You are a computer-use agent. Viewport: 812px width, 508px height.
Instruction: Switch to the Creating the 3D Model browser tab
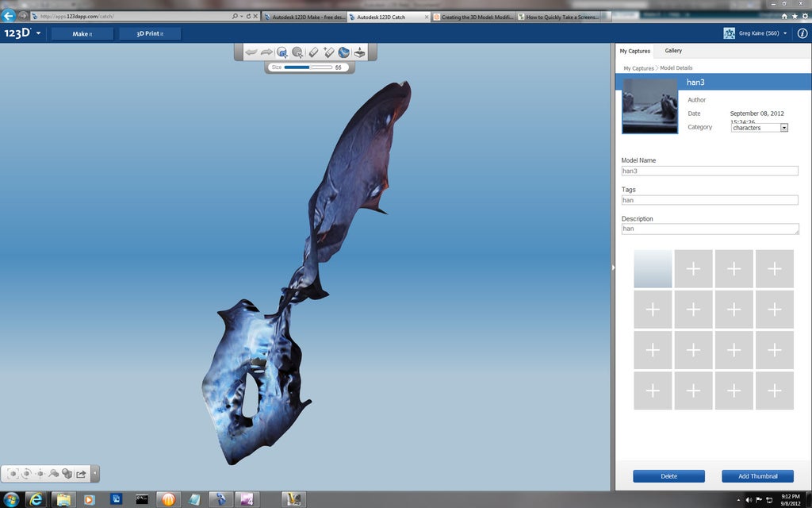click(473, 17)
